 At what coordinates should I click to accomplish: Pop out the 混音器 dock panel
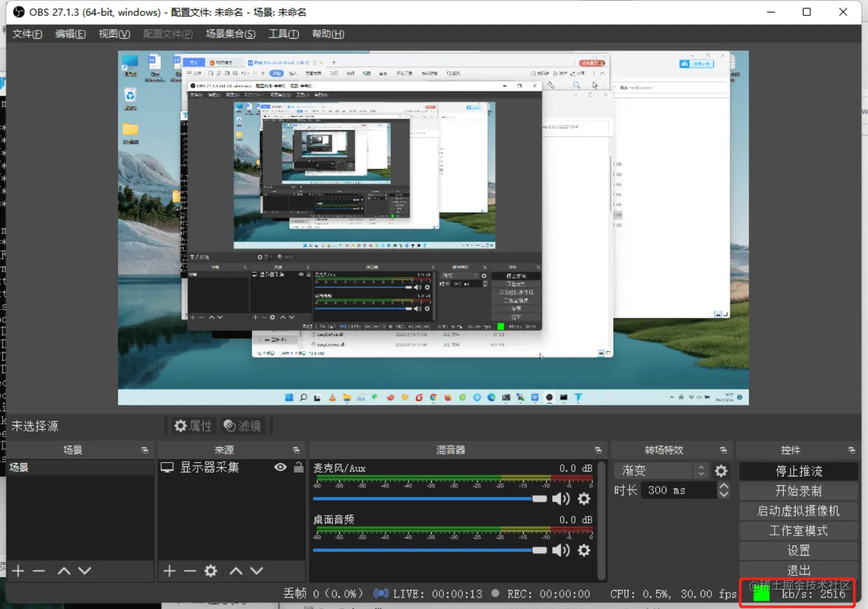598,450
